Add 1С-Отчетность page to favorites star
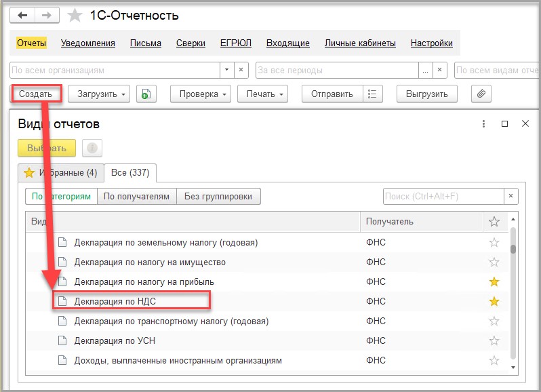 point(74,15)
